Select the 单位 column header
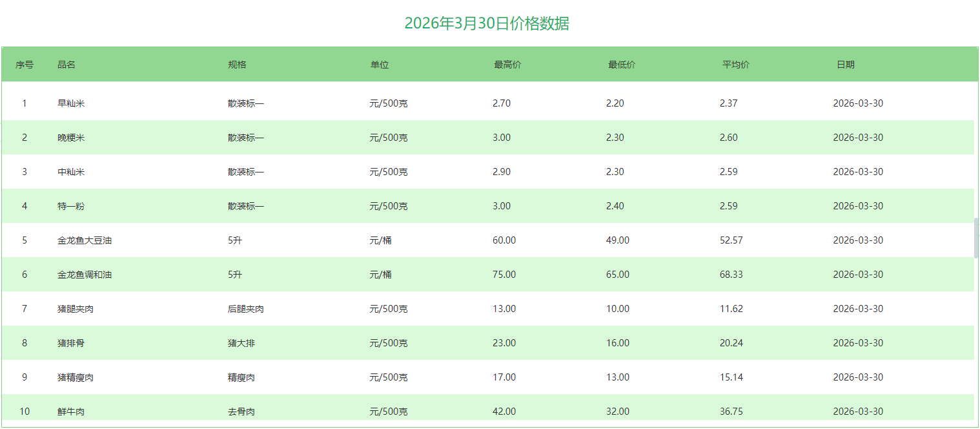The image size is (980, 429). click(x=380, y=65)
